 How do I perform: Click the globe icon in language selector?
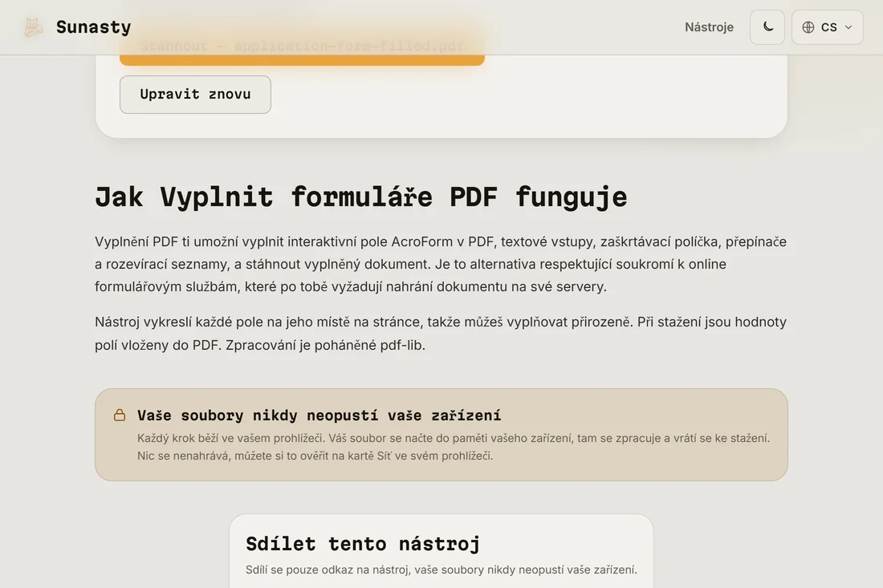tap(808, 27)
